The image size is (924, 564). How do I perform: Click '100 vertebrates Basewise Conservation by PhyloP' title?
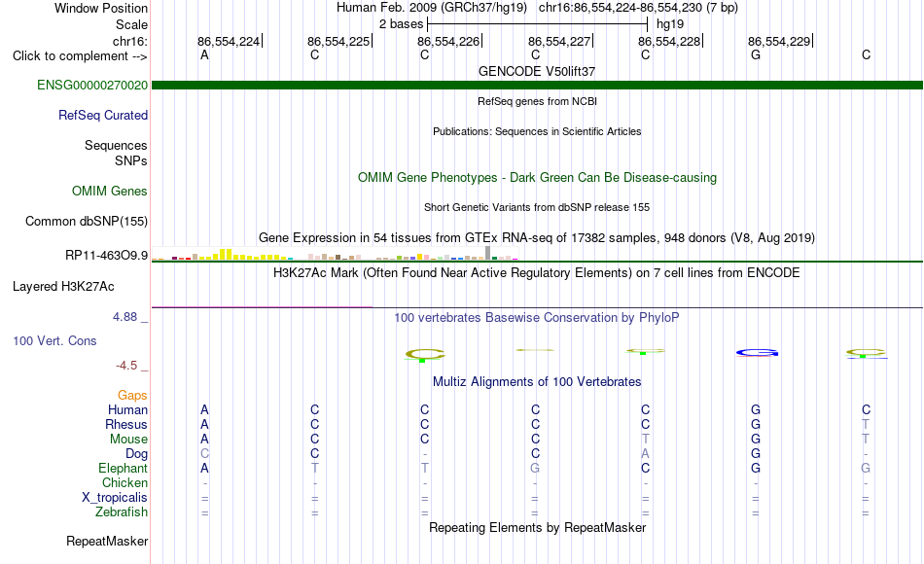tap(537, 318)
